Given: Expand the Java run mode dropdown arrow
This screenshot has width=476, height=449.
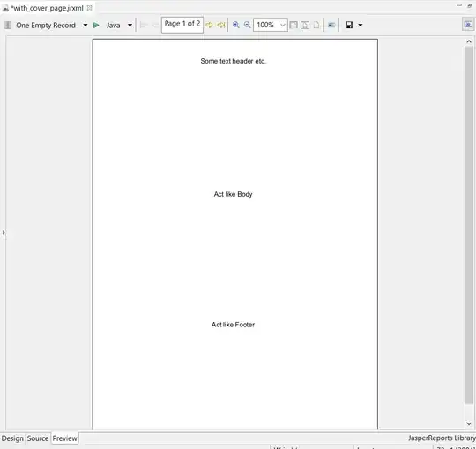Looking at the screenshot, I should [x=130, y=26].
